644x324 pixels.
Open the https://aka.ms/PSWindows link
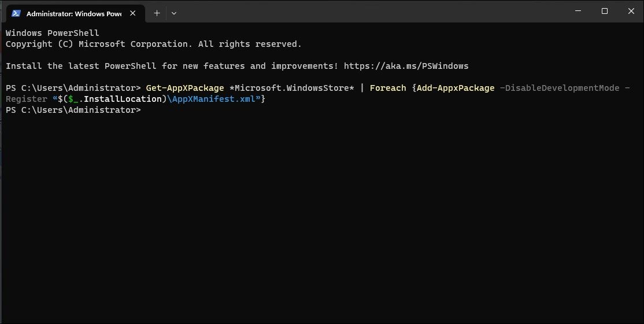pos(406,66)
